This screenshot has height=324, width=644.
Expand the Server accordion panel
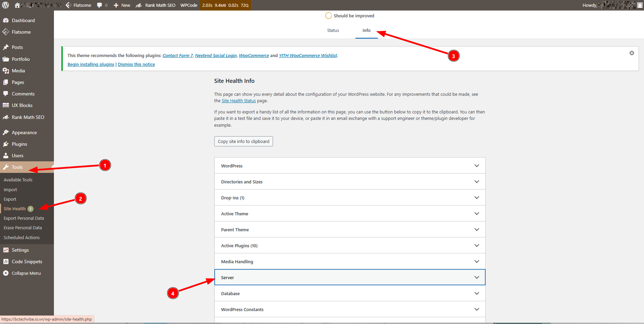350,277
